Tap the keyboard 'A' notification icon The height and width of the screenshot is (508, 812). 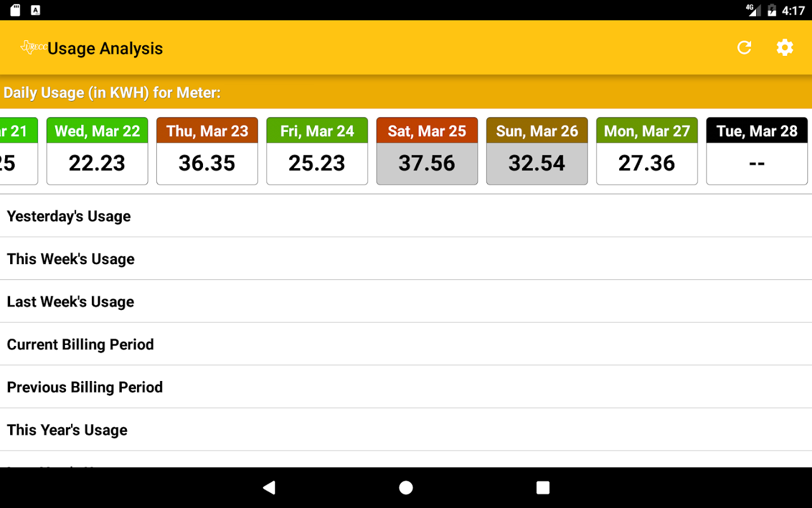click(x=36, y=10)
